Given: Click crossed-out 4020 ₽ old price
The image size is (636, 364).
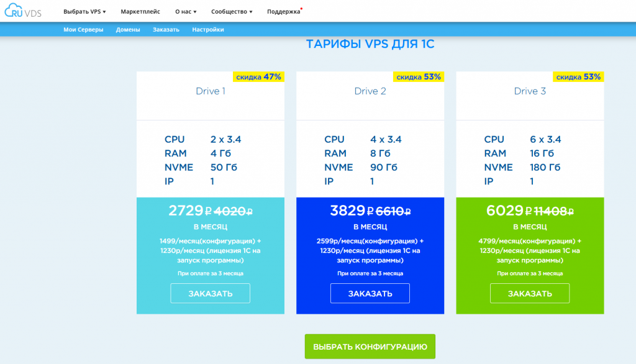Looking at the screenshot, I should [234, 211].
